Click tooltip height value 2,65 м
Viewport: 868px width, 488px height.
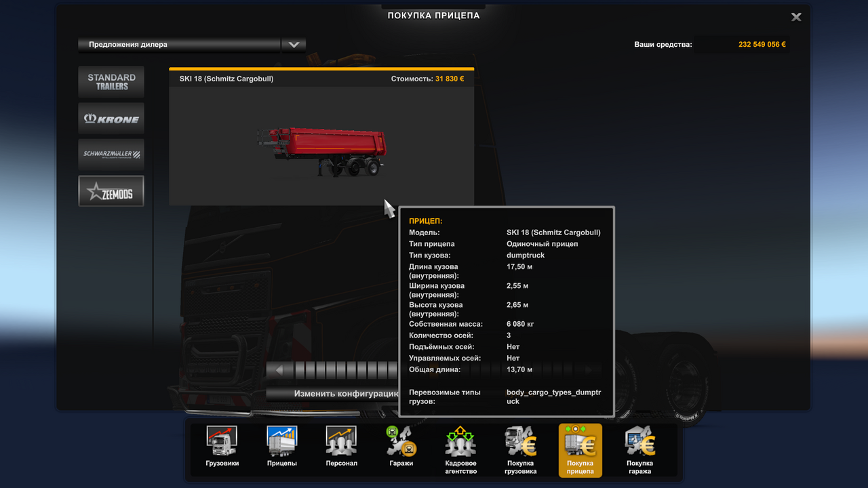(x=517, y=305)
